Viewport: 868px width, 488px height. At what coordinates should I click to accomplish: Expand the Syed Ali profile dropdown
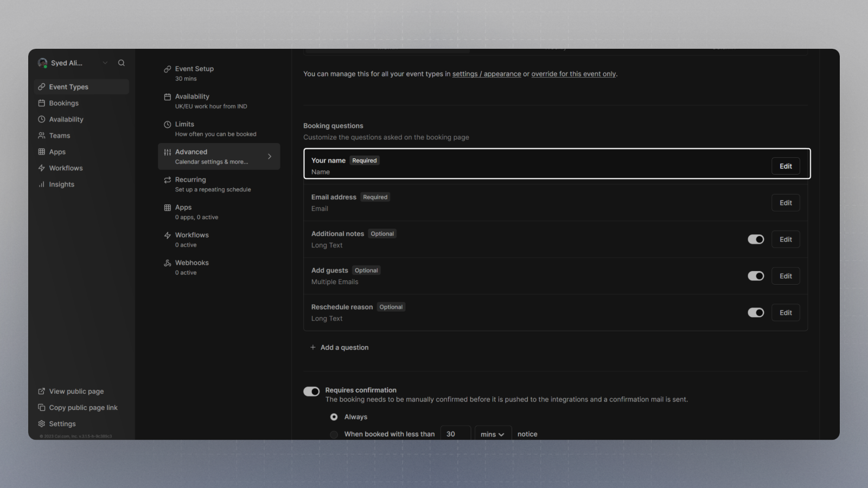click(x=105, y=63)
